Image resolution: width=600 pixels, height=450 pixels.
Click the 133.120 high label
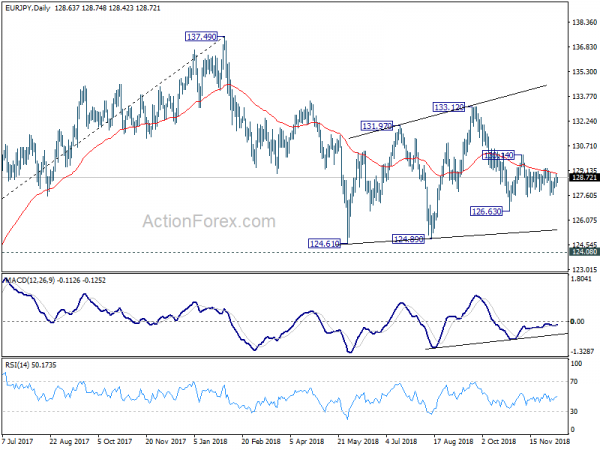(448, 107)
